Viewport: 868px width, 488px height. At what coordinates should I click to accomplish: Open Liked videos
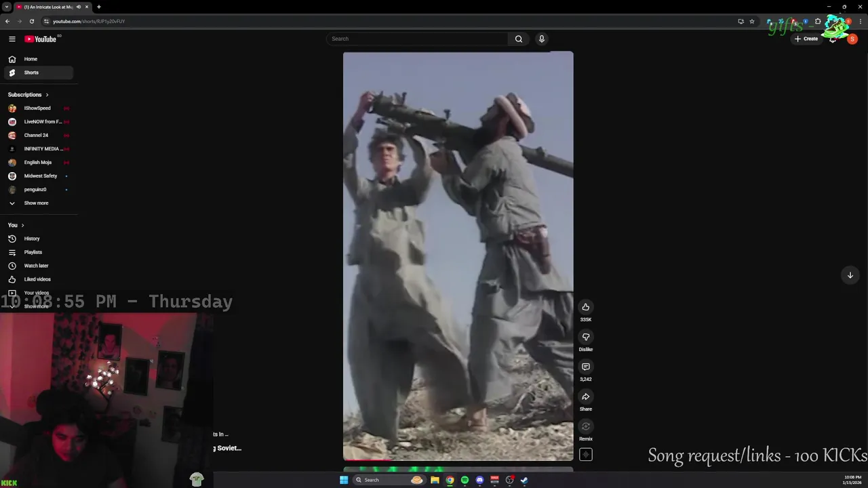tap(39, 279)
